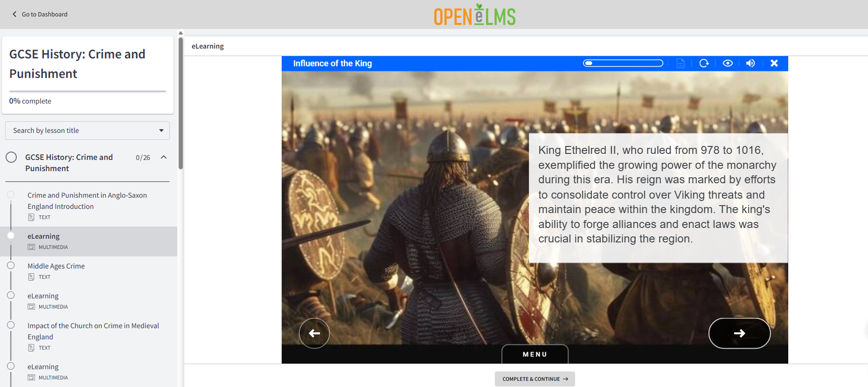This screenshot has height=387, width=868.
Task: Mark the GCSE History course circle
Action: (11, 157)
